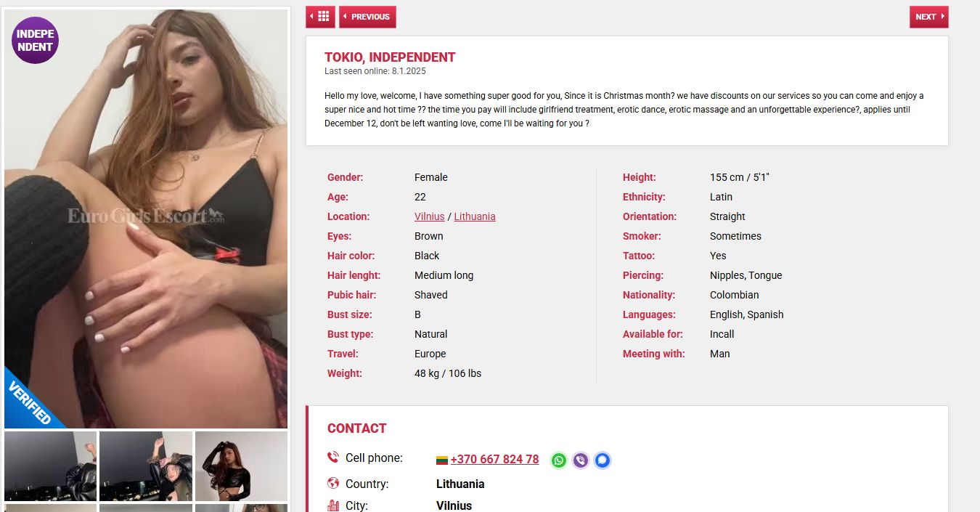
Task: Open Viber contact icon
Action: (x=580, y=460)
